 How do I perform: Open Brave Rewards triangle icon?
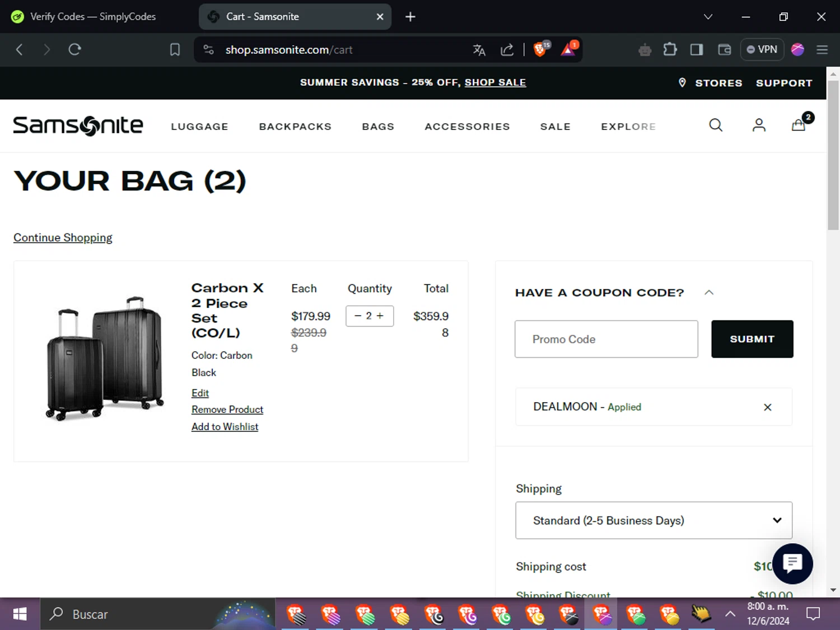(568, 49)
